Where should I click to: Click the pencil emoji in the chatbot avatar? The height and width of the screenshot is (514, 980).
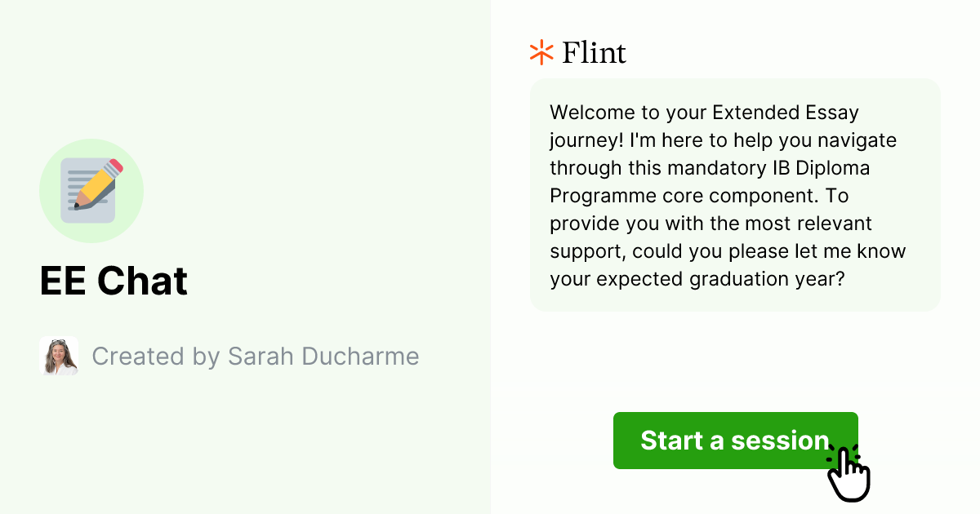(96, 184)
